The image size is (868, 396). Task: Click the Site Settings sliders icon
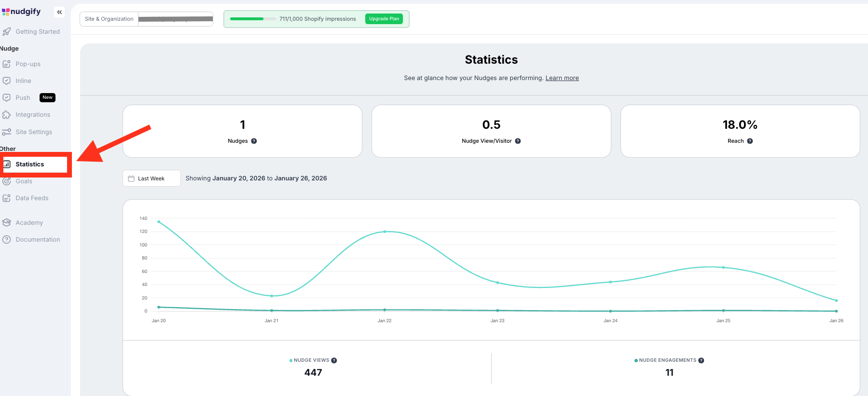coord(7,132)
